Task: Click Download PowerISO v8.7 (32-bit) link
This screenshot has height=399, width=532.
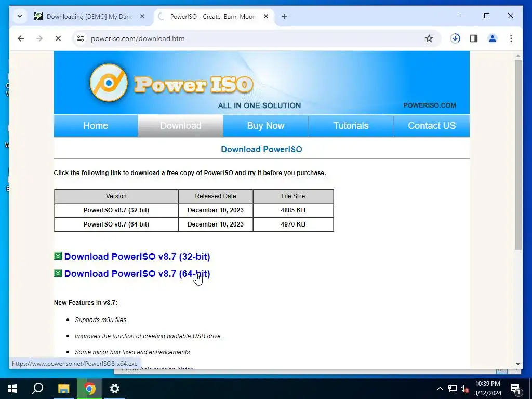Action: 137,257
